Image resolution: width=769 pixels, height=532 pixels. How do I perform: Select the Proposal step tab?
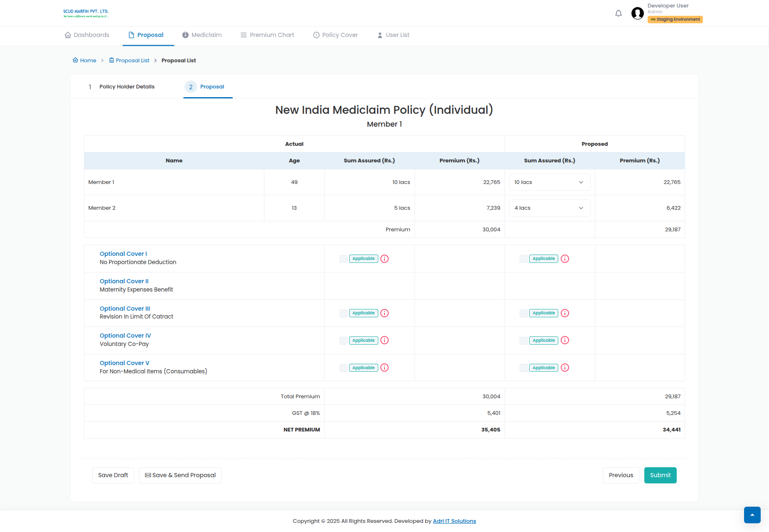click(x=208, y=87)
